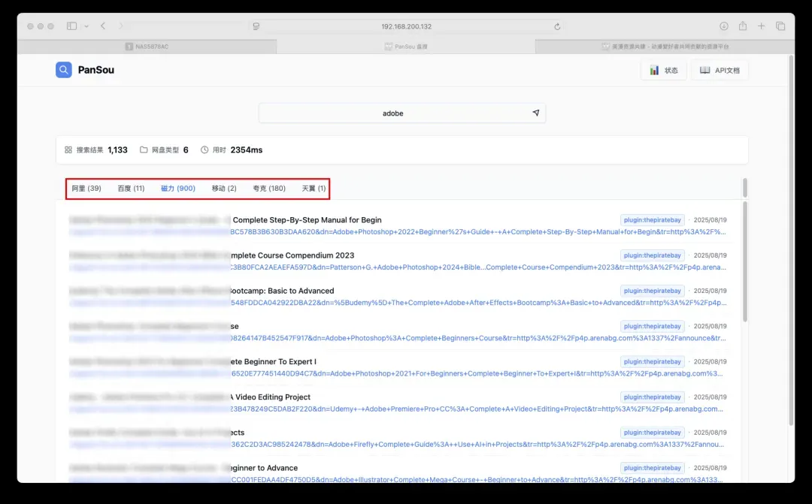The height and width of the screenshot is (504, 812).
Task: Click the Safari address bar
Action: [x=406, y=26]
